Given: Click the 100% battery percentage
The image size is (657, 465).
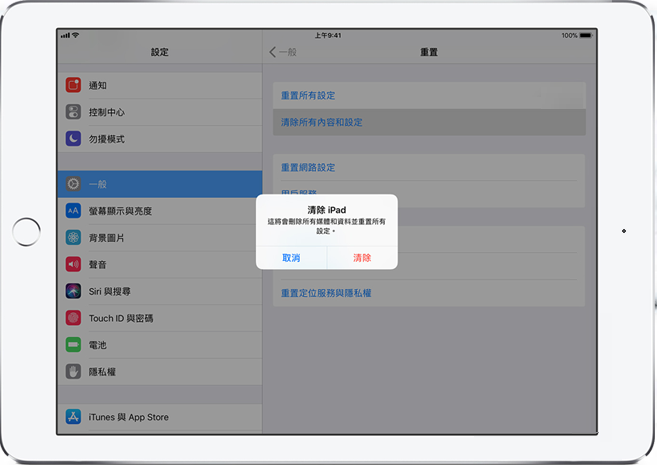Looking at the screenshot, I should pos(569,35).
